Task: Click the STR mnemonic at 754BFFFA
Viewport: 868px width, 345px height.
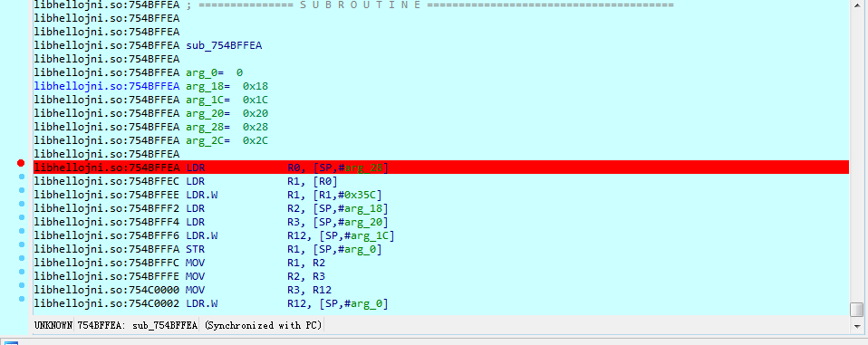Action: (x=196, y=249)
